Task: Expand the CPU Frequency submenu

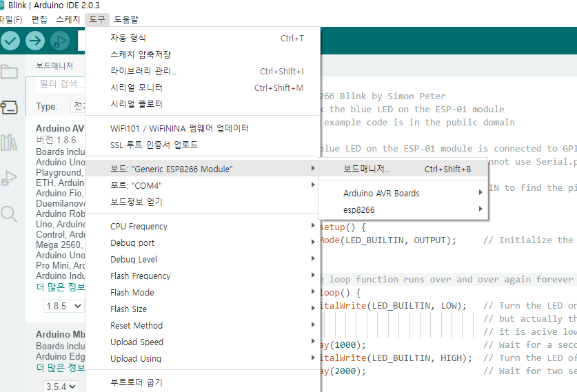Action: tap(203, 226)
